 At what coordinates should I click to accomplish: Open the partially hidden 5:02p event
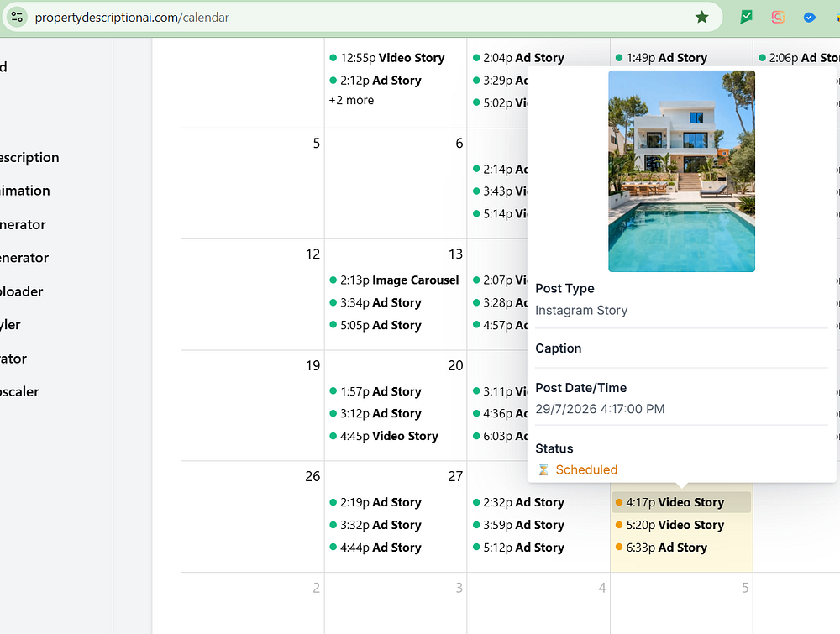point(499,102)
